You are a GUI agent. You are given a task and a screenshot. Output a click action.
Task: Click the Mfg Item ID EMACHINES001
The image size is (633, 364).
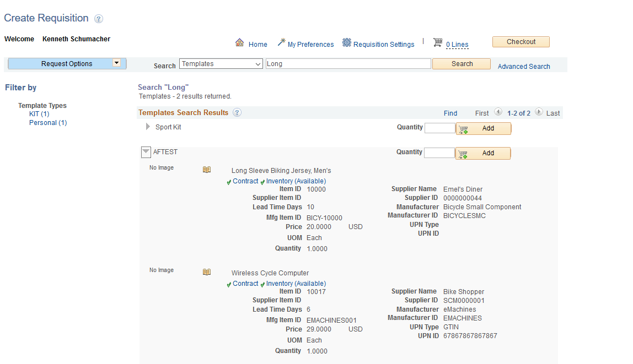(x=331, y=320)
